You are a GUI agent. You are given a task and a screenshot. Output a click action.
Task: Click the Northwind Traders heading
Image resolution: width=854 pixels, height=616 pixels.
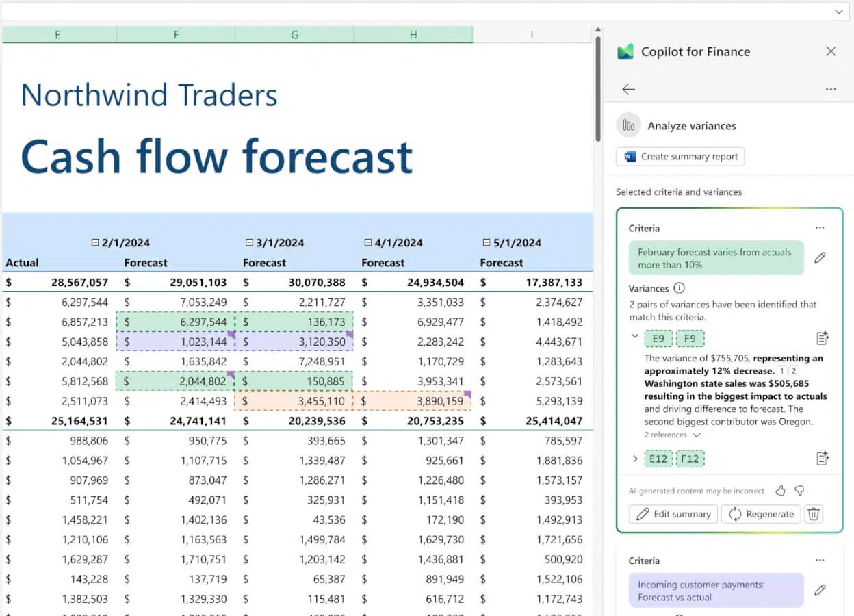coord(149,95)
